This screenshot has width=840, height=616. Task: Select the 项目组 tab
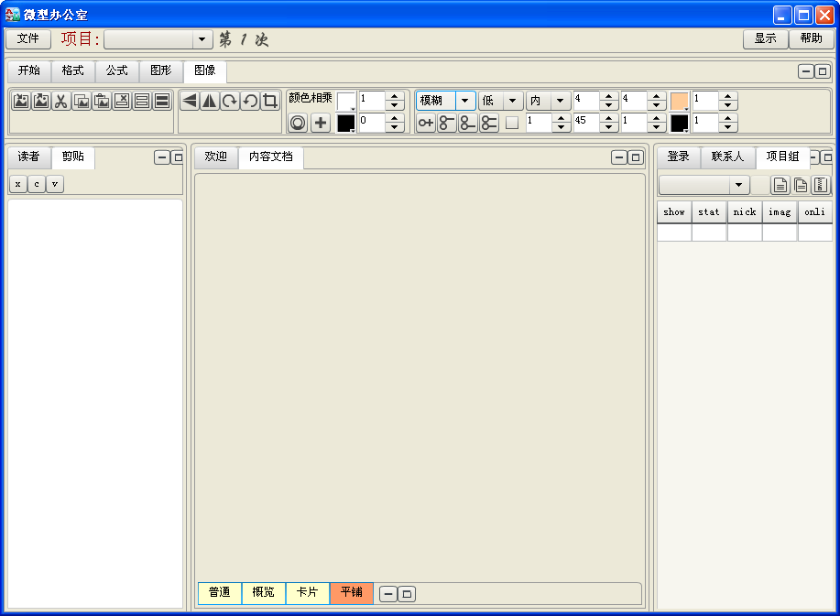pyautogui.click(x=782, y=157)
